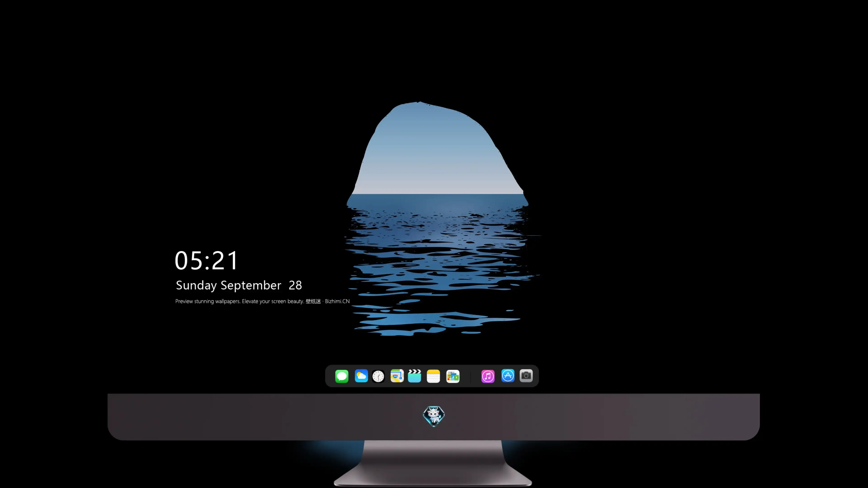
Task: Click the dragon mascot logo on monitor chin
Action: pos(434,416)
